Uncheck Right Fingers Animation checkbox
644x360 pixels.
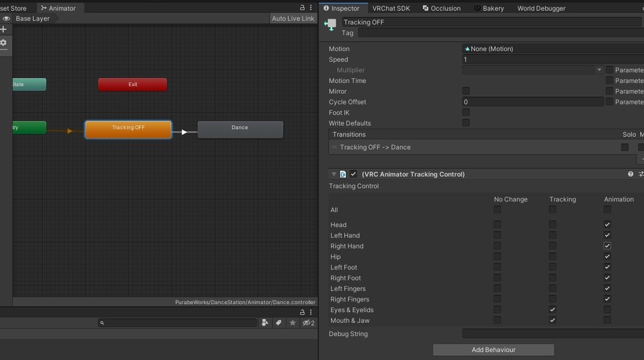click(607, 299)
